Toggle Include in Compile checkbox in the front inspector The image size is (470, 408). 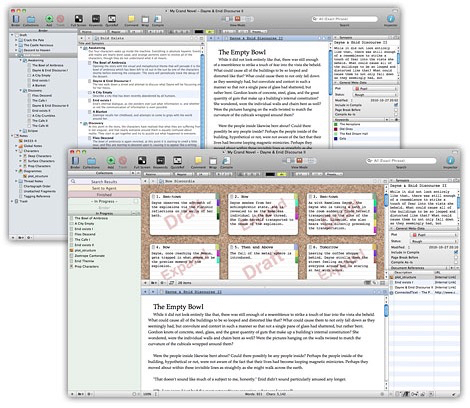coord(456,252)
